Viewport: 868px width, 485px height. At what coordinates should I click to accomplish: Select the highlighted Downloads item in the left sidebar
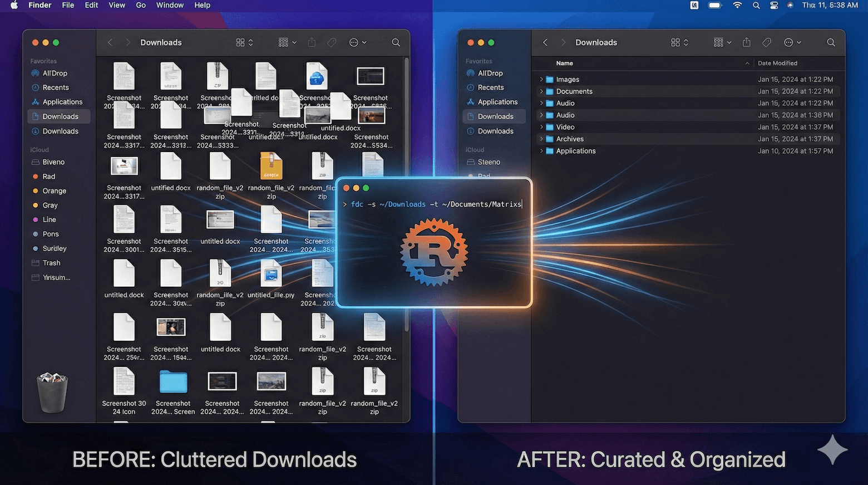click(58, 116)
